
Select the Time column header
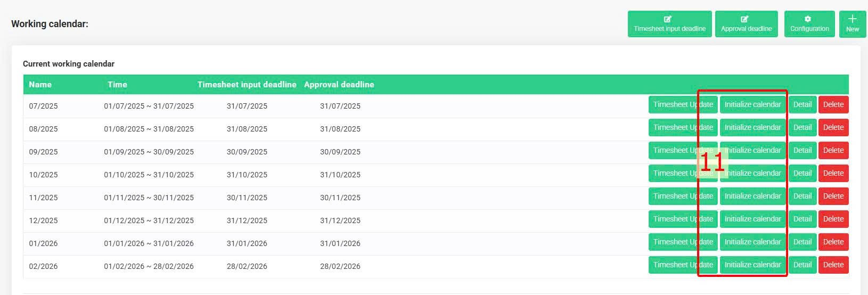pos(117,85)
